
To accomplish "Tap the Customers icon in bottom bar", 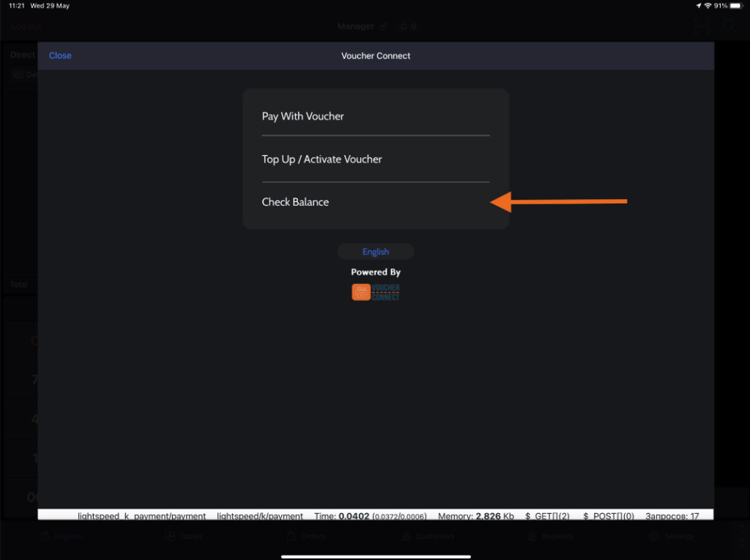I will pyautogui.click(x=406, y=536).
